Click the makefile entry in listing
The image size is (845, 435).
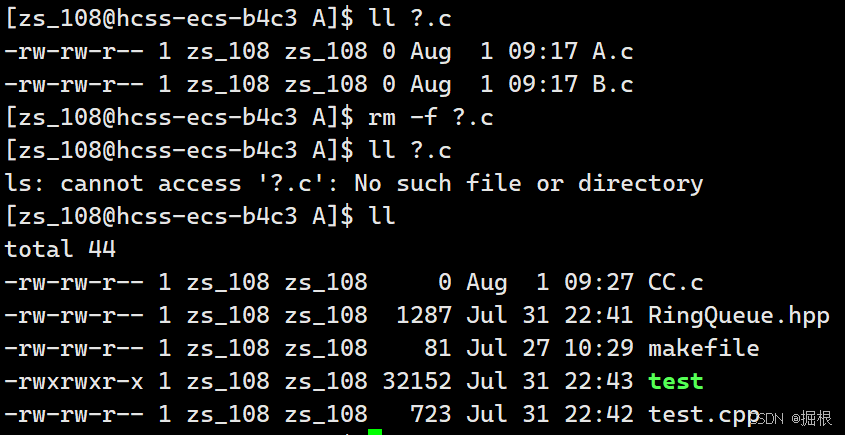[x=704, y=348]
